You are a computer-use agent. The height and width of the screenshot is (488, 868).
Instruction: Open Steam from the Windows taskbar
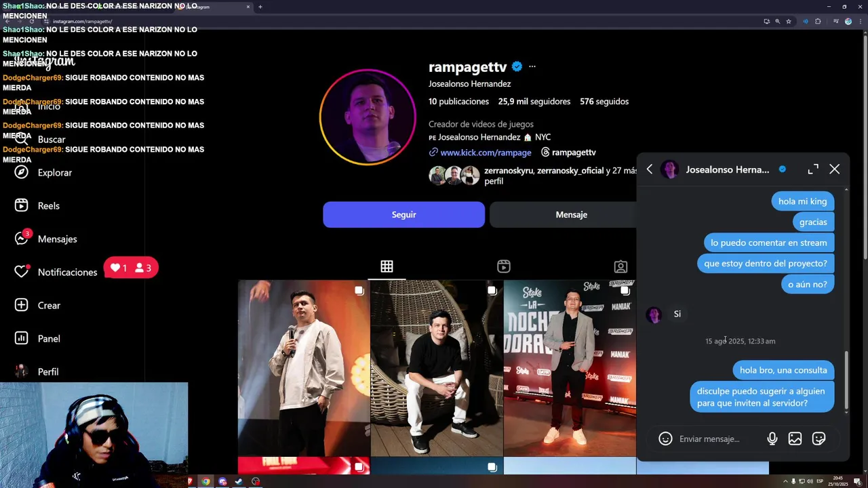point(239,482)
